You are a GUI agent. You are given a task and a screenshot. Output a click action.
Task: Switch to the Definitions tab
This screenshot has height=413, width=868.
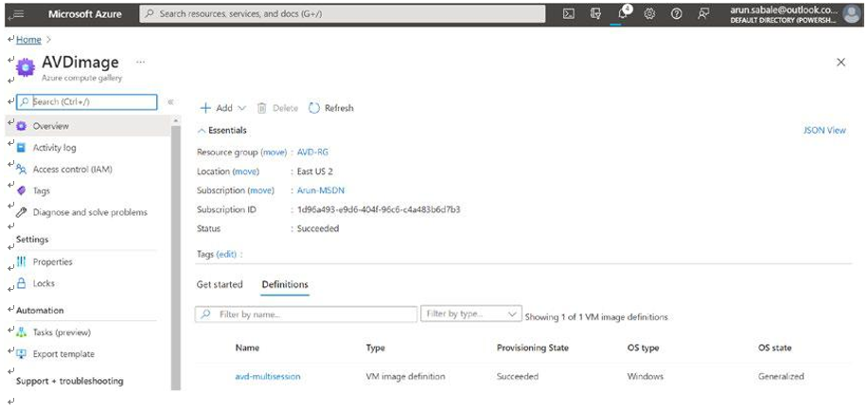(x=285, y=284)
